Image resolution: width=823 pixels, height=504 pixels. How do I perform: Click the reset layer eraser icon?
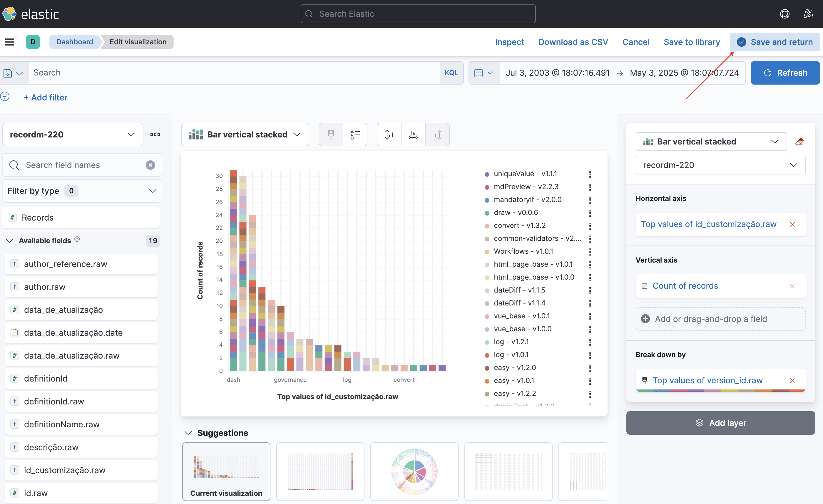(799, 142)
